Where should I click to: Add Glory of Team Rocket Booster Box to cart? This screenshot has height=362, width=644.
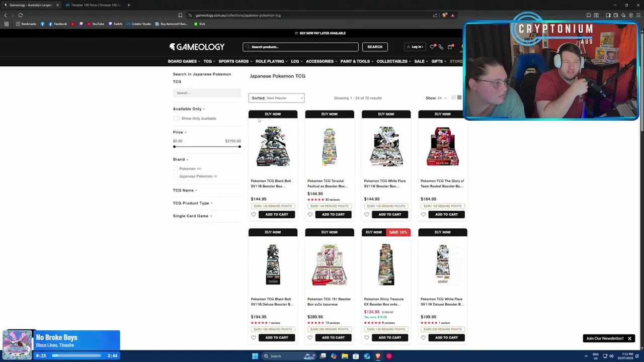[446, 214]
